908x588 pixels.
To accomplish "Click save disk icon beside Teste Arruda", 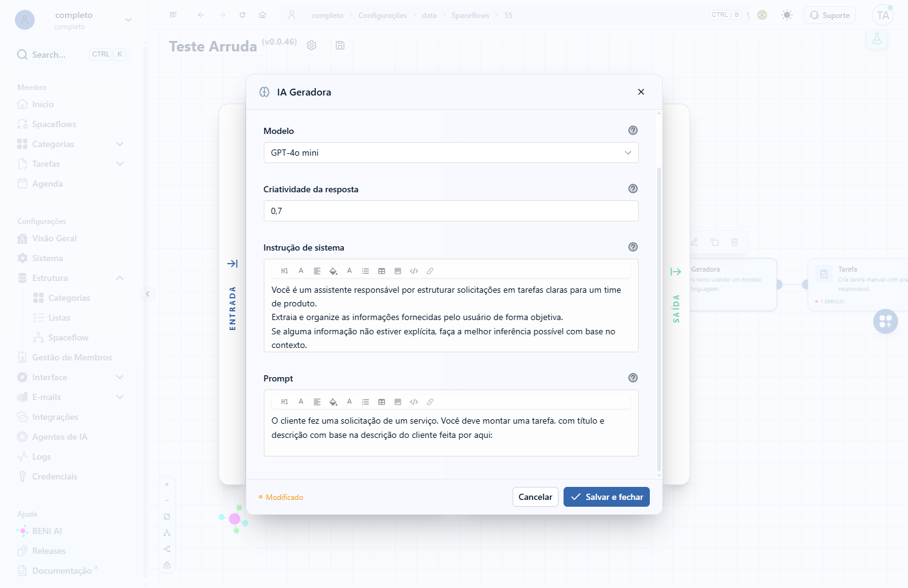I will 340,45.
